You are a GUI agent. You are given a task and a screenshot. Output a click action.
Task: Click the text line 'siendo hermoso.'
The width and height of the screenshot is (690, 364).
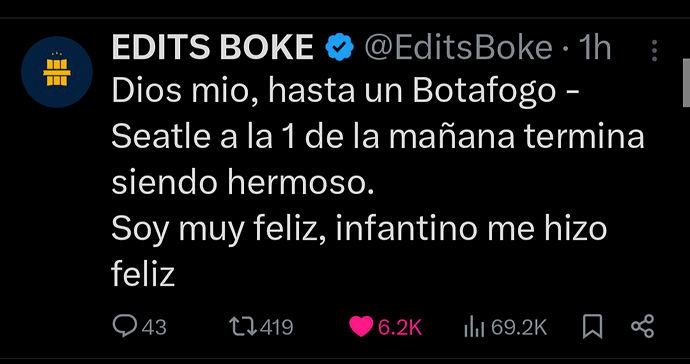coord(242,182)
